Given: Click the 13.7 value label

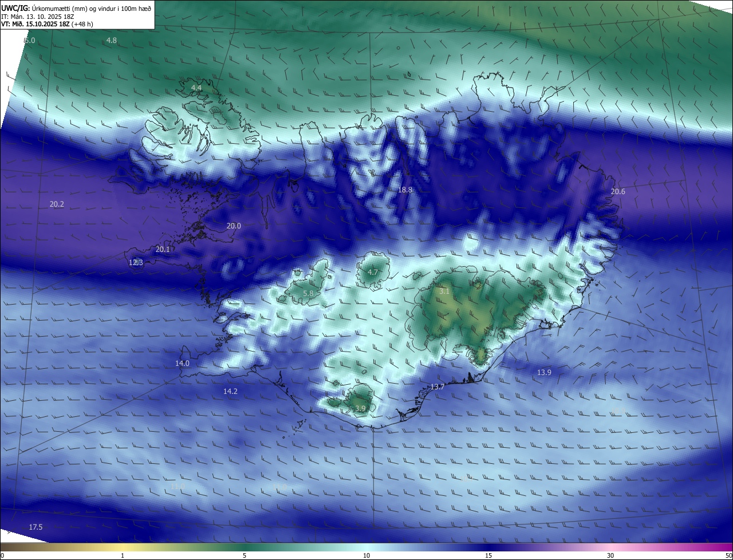Looking at the screenshot, I should pyautogui.click(x=438, y=387).
